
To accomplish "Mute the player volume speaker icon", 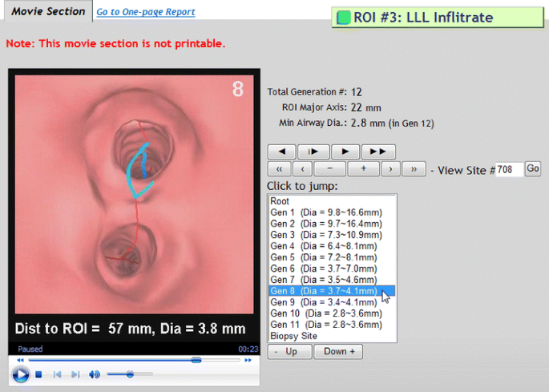I will pyautogui.click(x=95, y=374).
